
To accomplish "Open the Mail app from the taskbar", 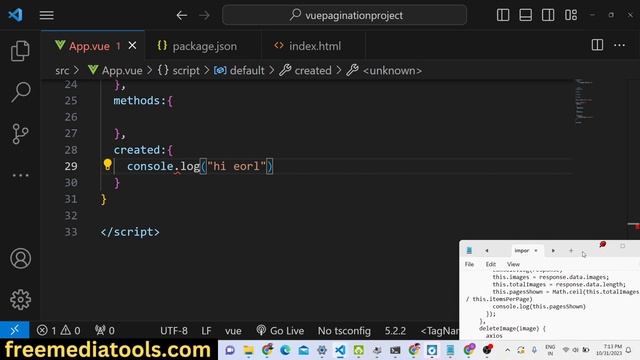I will (304, 350).
